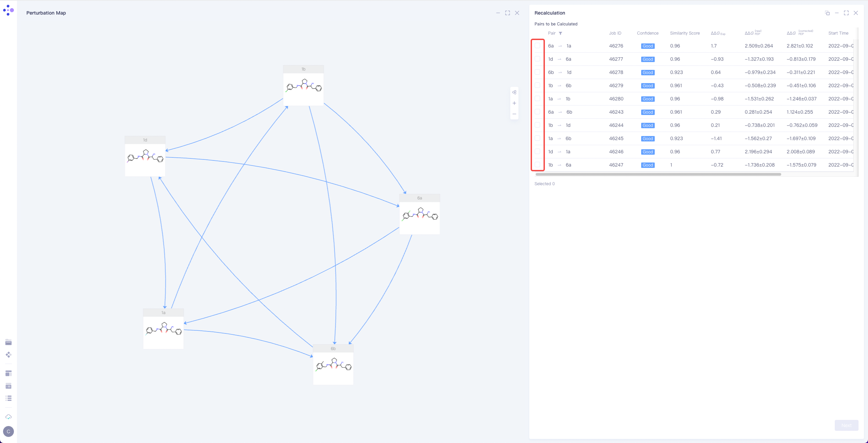Open the user avatar C
The image size is (868, 443).
(x=8, y=431)
